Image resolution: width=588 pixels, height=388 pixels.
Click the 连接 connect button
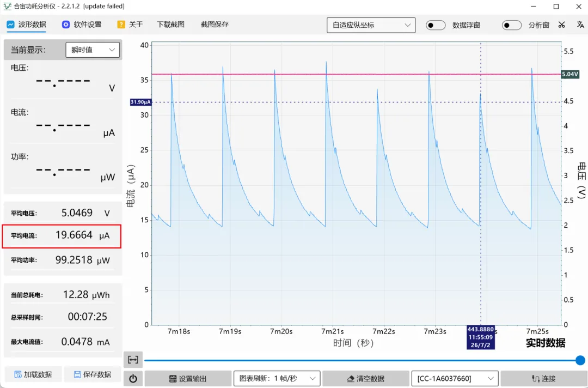544,379
